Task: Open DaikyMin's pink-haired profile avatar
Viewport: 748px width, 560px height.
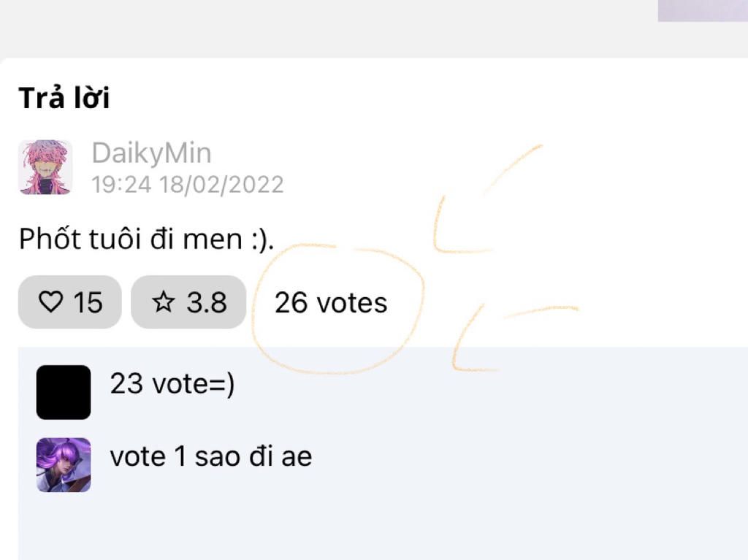Action: click(x=45, y=167)
